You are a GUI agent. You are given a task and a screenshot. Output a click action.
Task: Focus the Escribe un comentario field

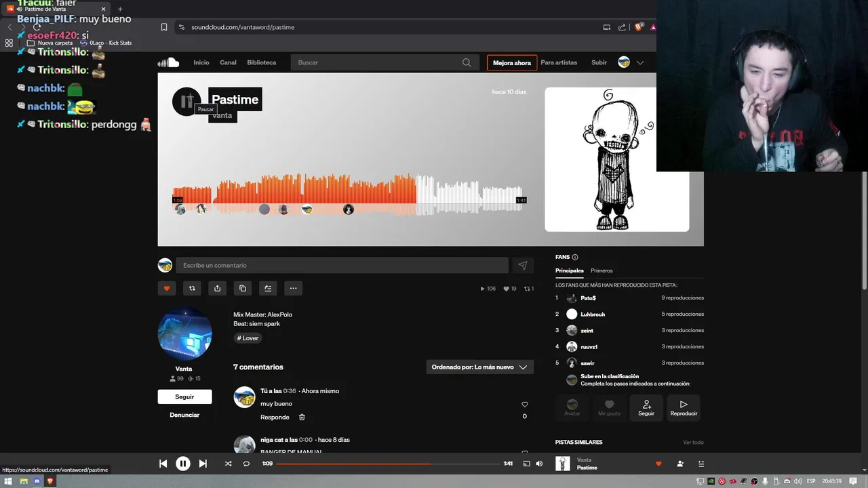(x=342, y=265)
